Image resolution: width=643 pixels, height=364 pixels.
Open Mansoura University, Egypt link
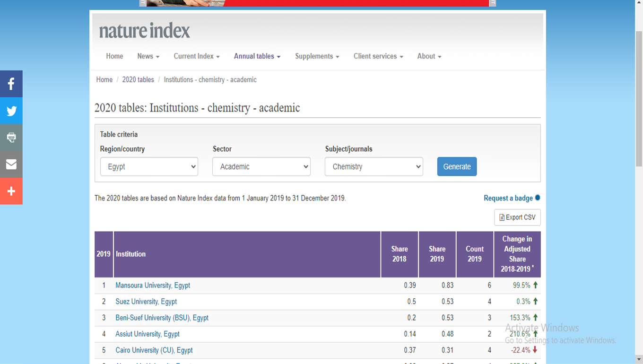pos(153,286)
